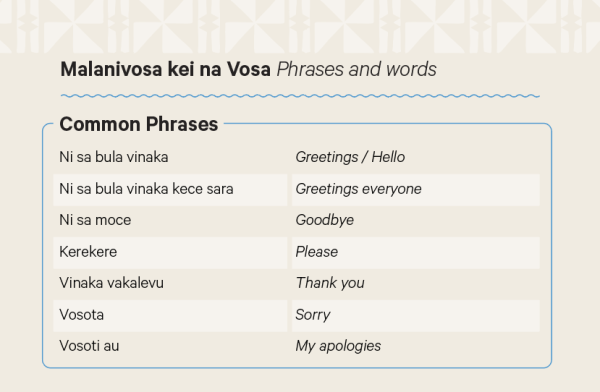The image size is (600, 392).
Task: Click the patterned masi banner at top
Action: pos(300,26)
